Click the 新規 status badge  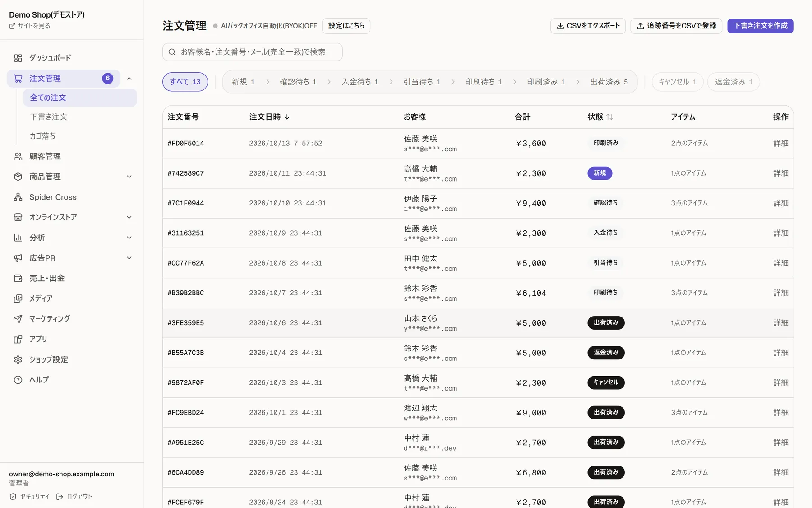[x=600, y=173]
